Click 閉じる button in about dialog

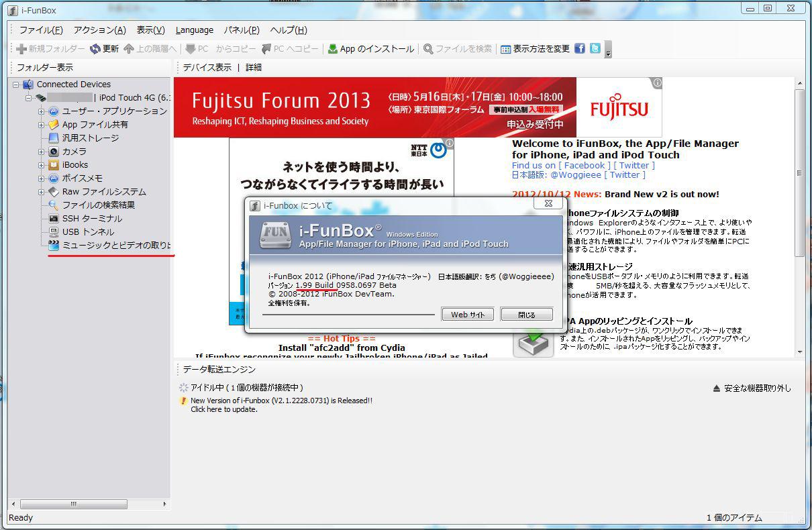pyautogui.click(x=527, y=315)
